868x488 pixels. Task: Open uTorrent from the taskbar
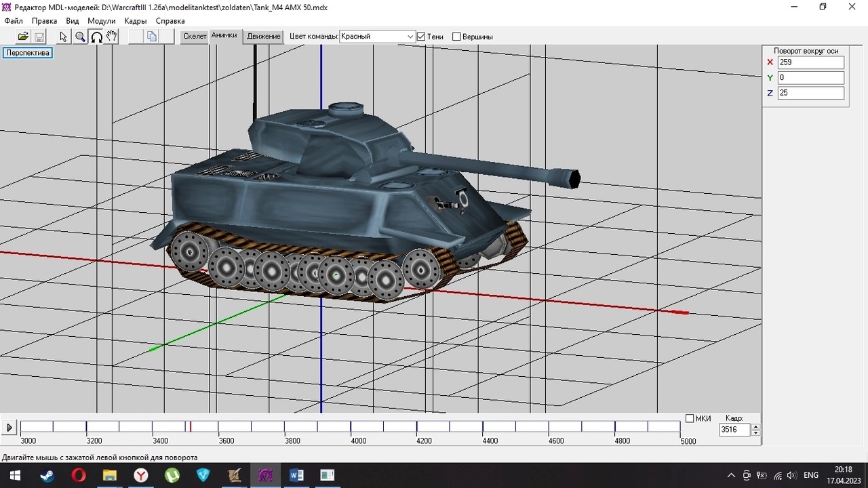(172, 475)
